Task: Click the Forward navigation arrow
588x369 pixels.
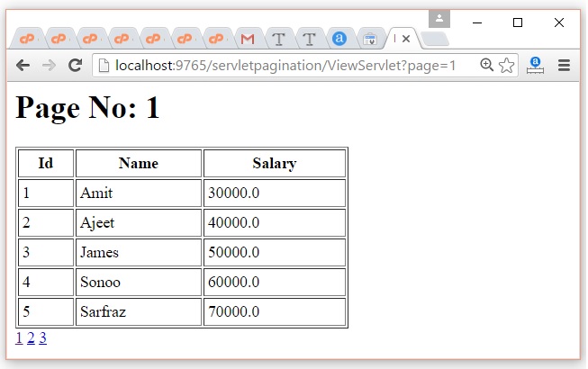Action: pos(49,65)
